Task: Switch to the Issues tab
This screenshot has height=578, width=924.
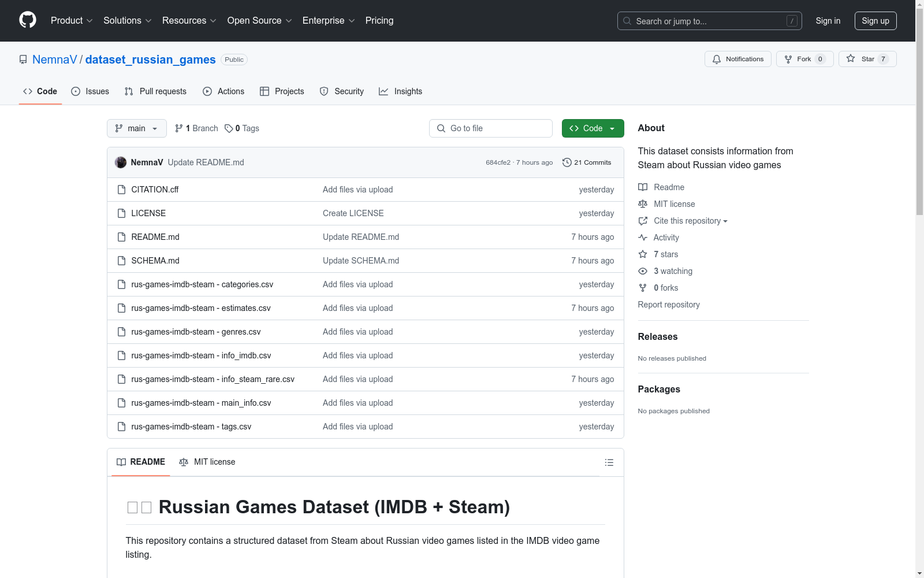Action: pos(90,91)
